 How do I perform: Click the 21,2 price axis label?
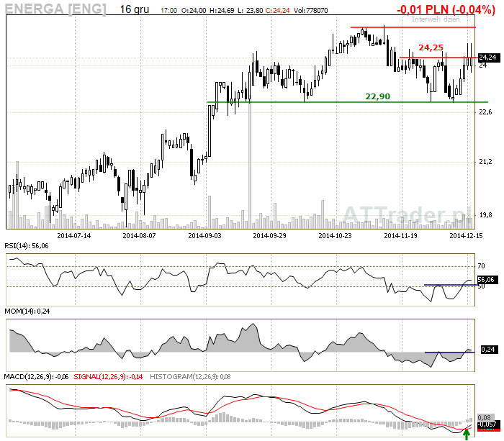(x=485, y=162)
